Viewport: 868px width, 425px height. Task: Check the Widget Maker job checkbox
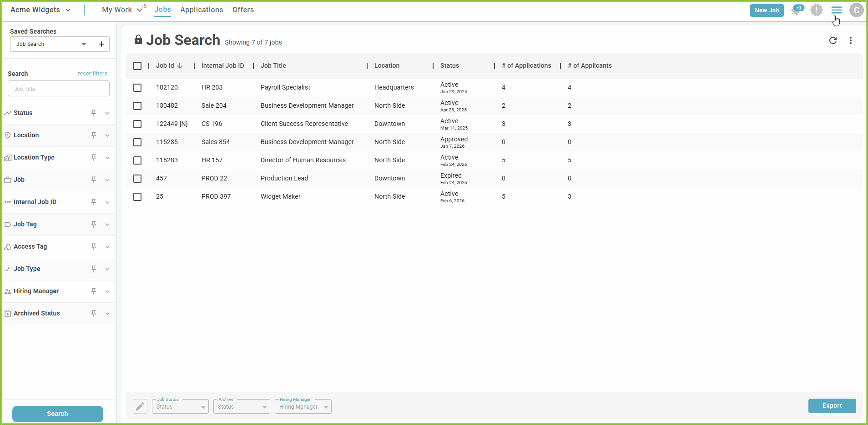[137, 197]
